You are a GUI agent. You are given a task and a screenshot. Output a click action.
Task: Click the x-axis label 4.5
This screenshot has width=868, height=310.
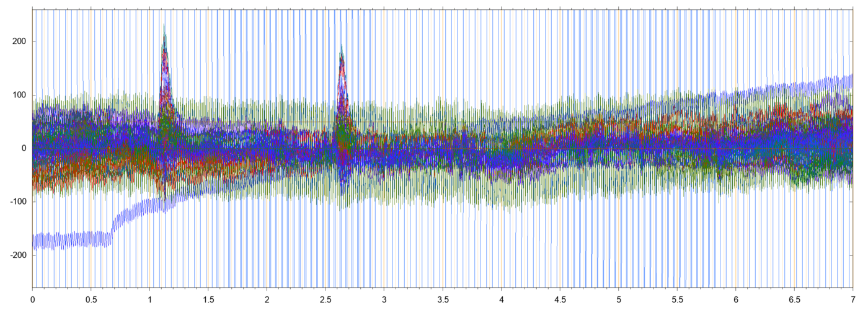tap(560, 299)
